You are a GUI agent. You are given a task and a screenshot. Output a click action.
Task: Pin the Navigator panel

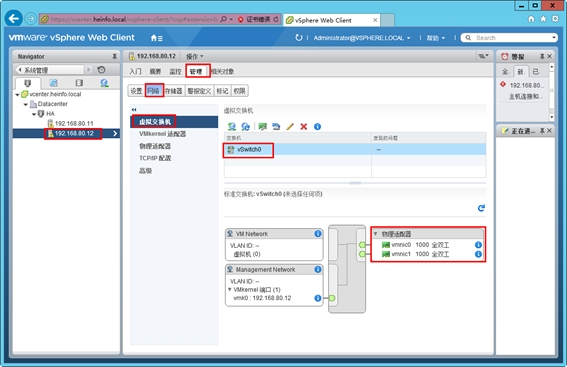pyautogui.click(x=114, y=56)
